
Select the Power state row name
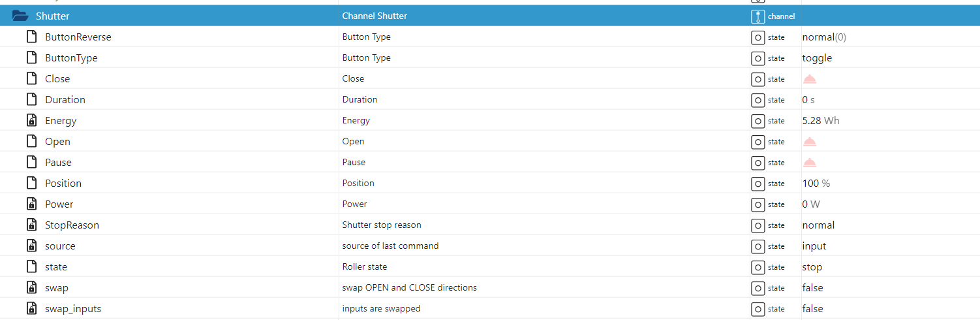[59, 204]
